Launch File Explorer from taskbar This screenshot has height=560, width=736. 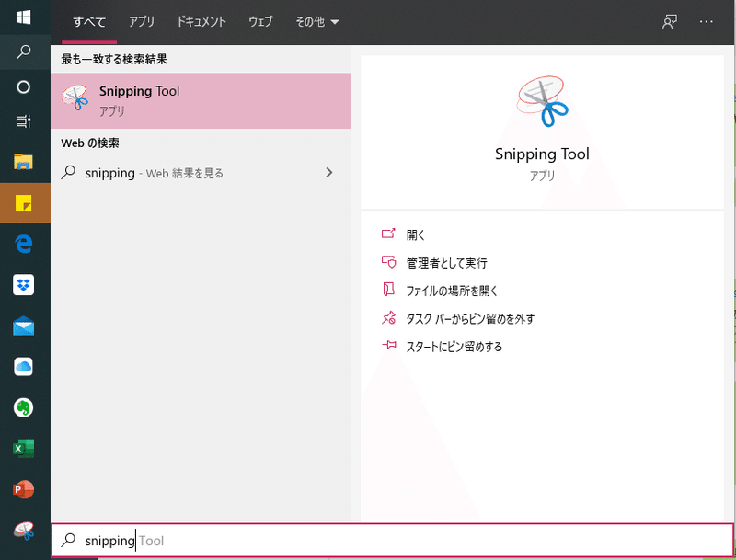pyautogui.click(x=24, y=162)
